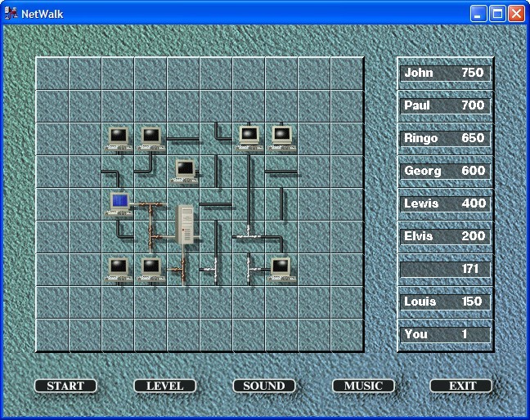Click the NetWalk title bar icon
530x420 pixels.
point(11,14)
